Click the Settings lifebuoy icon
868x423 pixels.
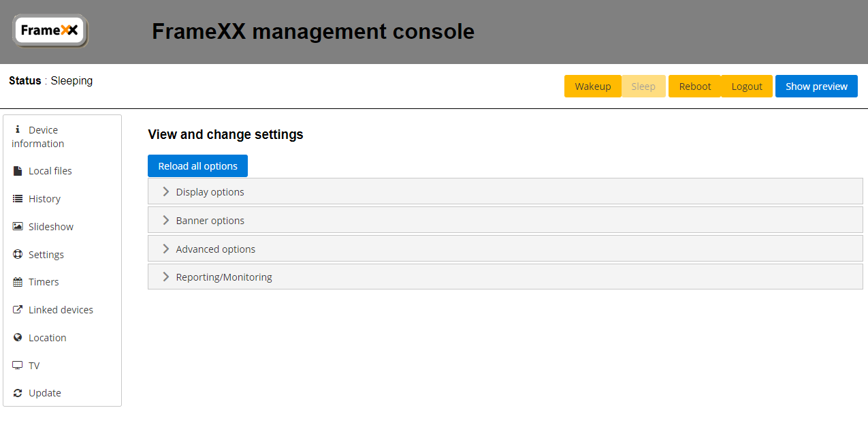point(18,254)
